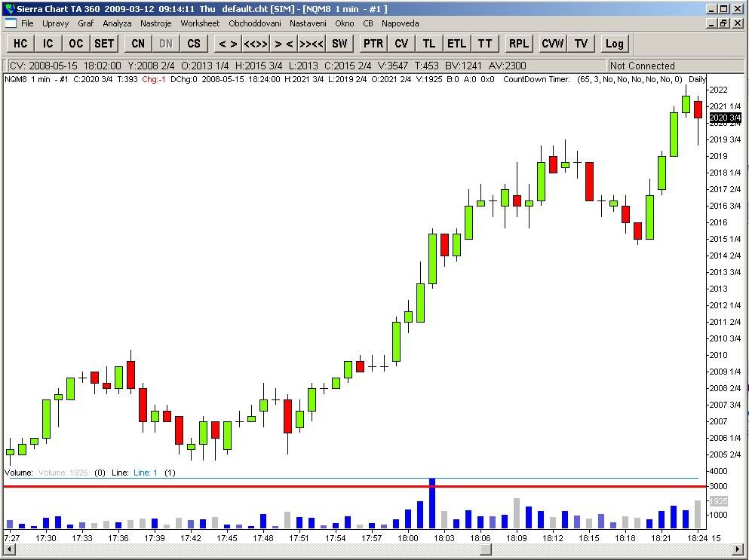Click the RPL replay button

coord(519,44)
